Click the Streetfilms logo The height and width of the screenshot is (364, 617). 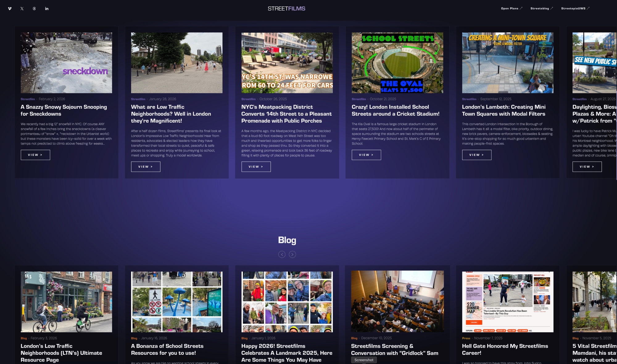coord(286,9)
